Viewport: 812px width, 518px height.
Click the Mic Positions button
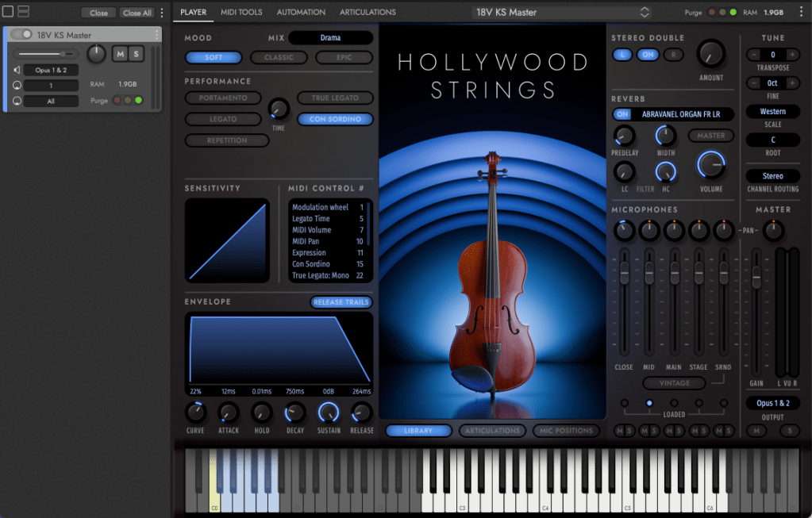(x=567, y=431)
